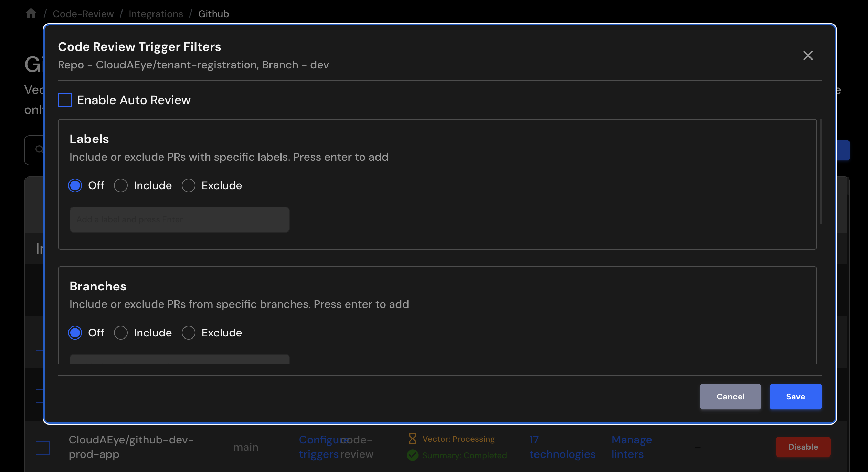
Task: Click the search magnifier icon
Action: (39, 149)
